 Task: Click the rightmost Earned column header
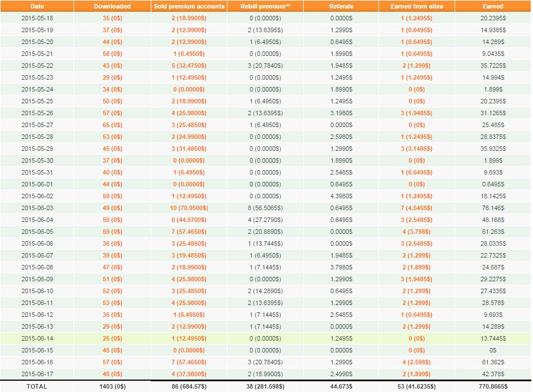click(492, 6)
